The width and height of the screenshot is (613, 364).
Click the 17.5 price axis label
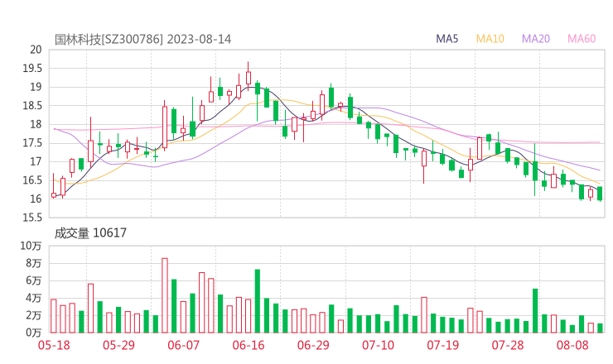click(x=32, y=143)
